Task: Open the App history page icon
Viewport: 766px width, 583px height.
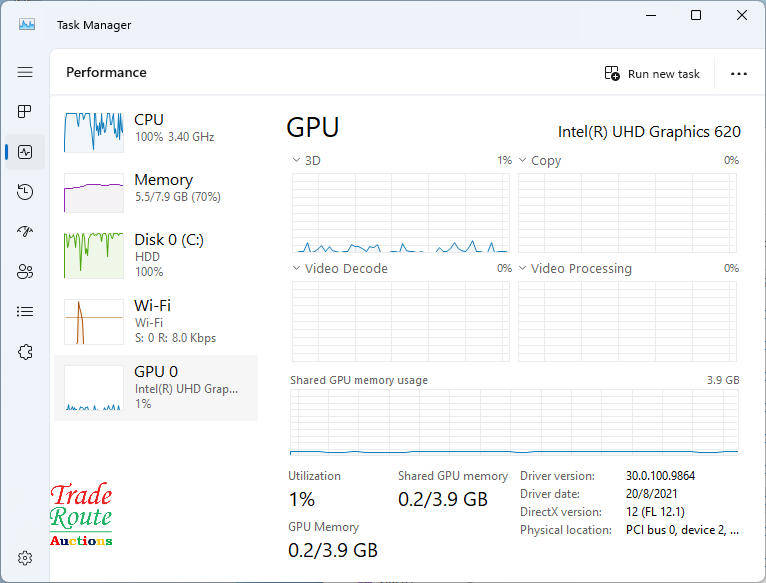Action: (25, 192)
